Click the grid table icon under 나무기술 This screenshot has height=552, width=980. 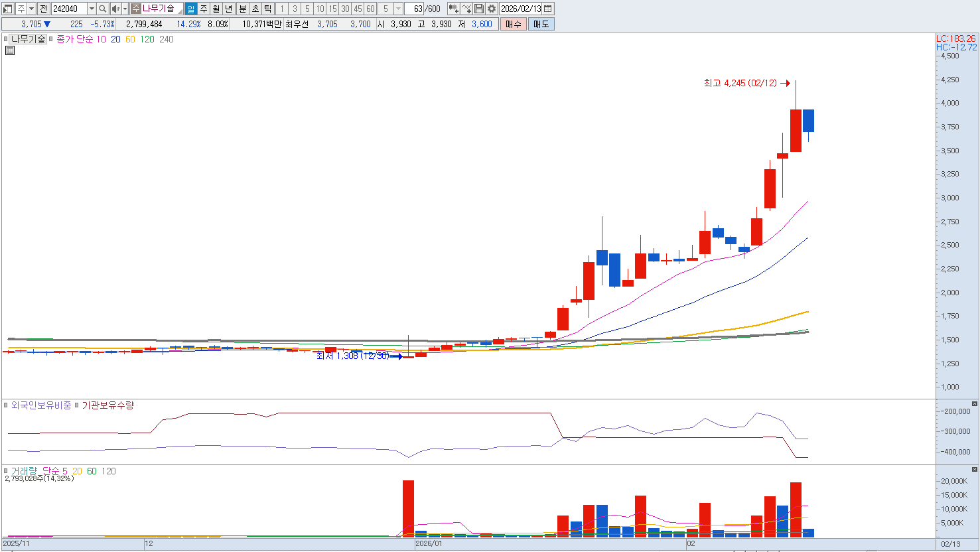coord(10,50)
